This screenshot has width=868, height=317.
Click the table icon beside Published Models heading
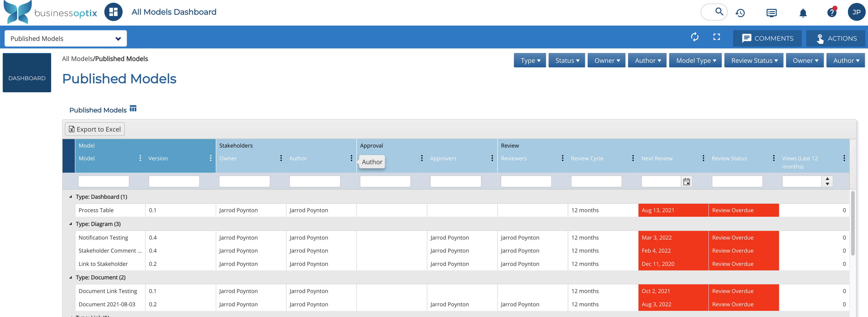pyautogui.click(x=133, y=108)
